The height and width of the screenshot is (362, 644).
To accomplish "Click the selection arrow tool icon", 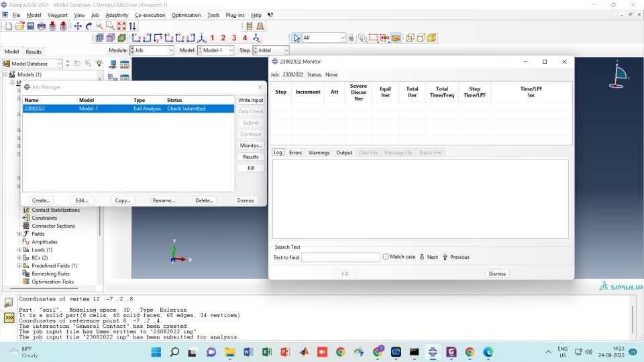I will (x=297, y=38).
